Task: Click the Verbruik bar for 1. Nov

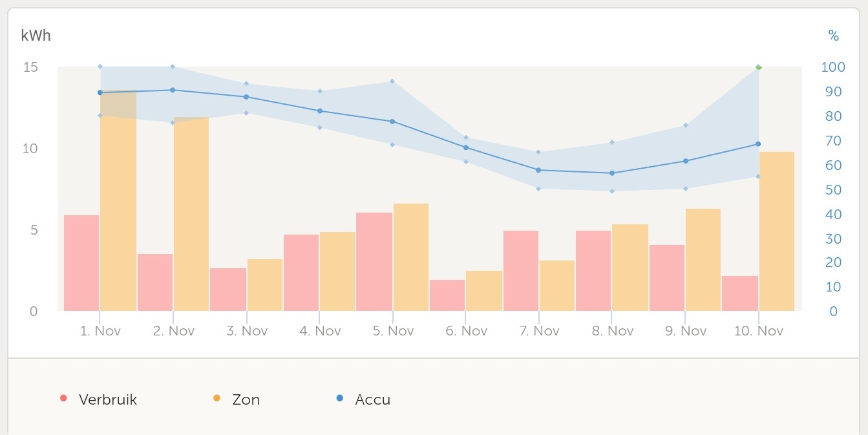Action: [81, 263]
